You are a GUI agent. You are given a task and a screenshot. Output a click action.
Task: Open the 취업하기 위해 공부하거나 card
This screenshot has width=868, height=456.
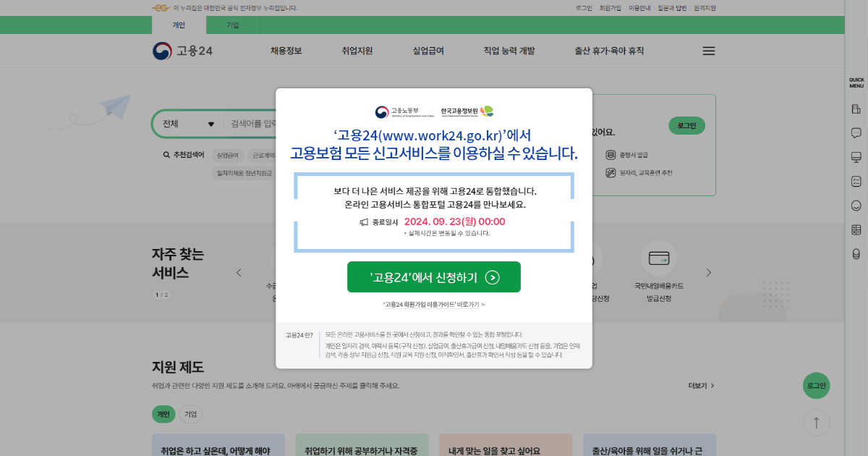point(362,445)
